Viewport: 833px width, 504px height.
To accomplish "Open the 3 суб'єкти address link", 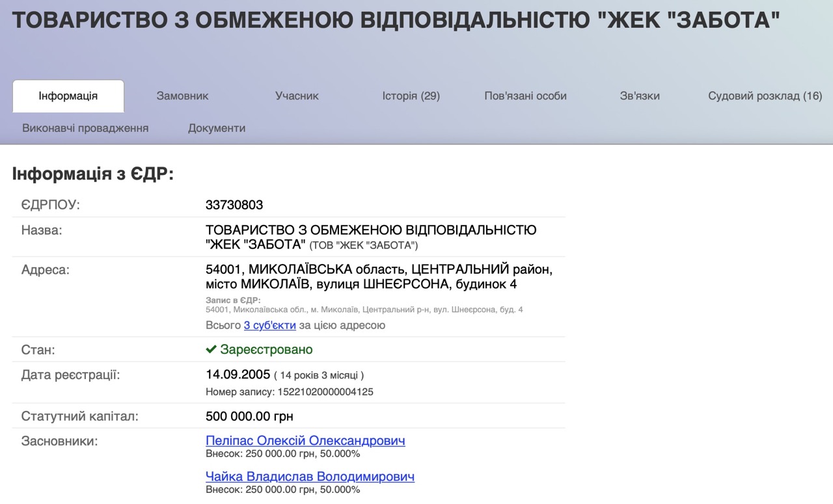I will [269, 325].
